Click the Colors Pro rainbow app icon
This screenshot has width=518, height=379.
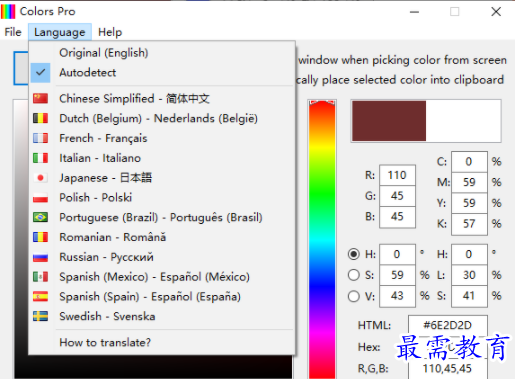point(8,11)
